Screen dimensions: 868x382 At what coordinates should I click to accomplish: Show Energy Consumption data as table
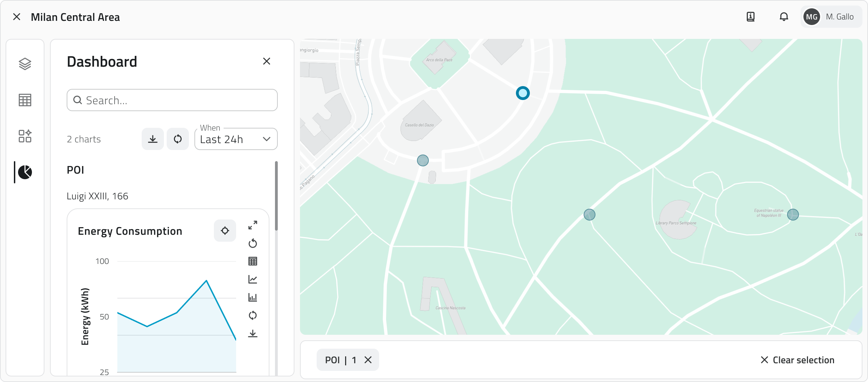253,261
